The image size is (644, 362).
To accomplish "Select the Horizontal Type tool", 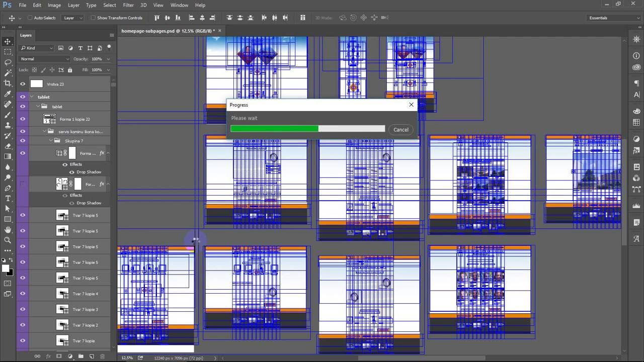I will pyautogui.click(x=8, y=199).
